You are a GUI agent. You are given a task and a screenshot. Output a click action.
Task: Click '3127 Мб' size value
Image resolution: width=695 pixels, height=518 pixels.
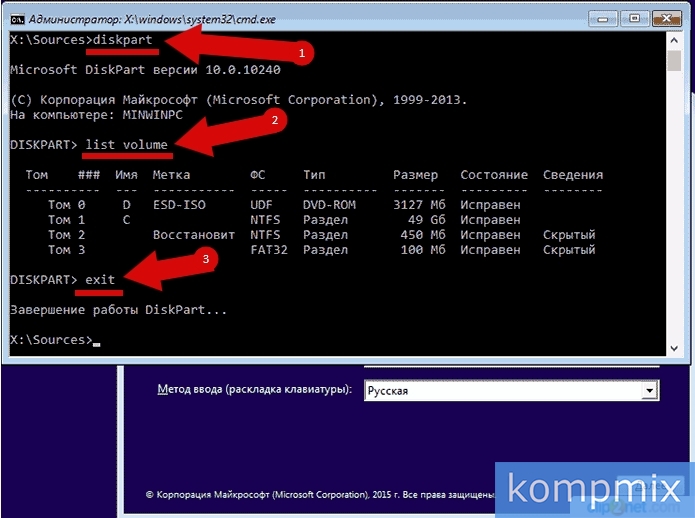tap(419, 205)
